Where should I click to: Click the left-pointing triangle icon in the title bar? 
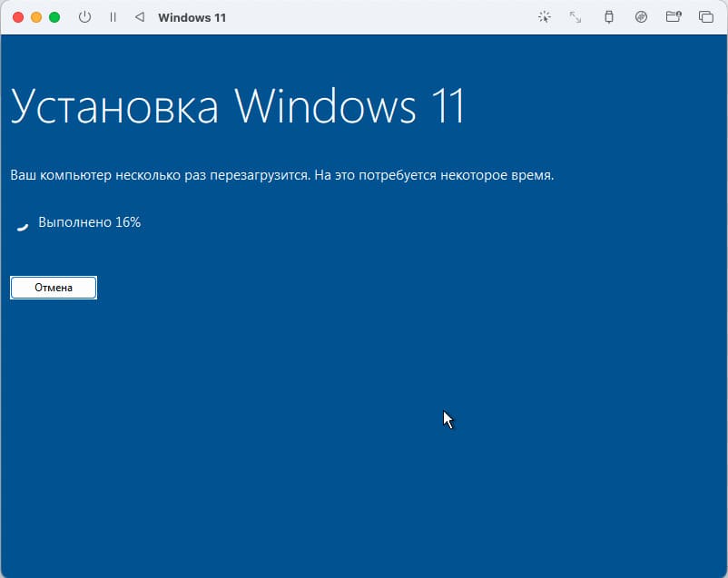139,17
